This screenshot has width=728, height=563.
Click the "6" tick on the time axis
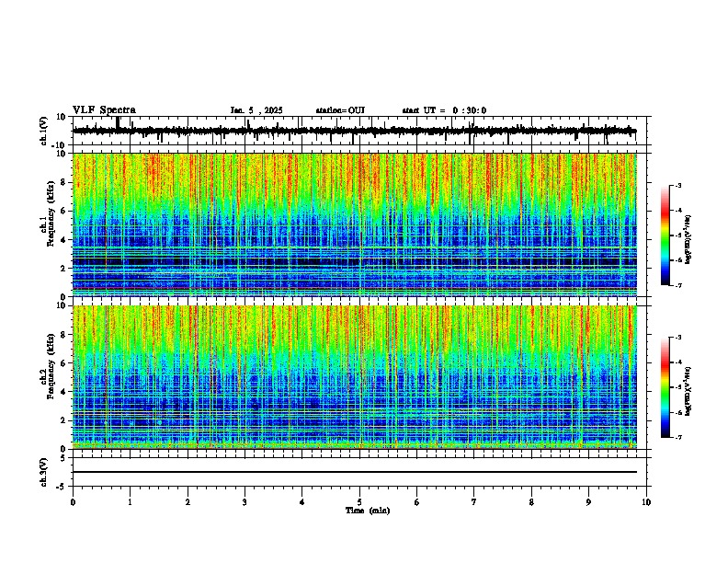pyautogui.click(x=417, y=502)
